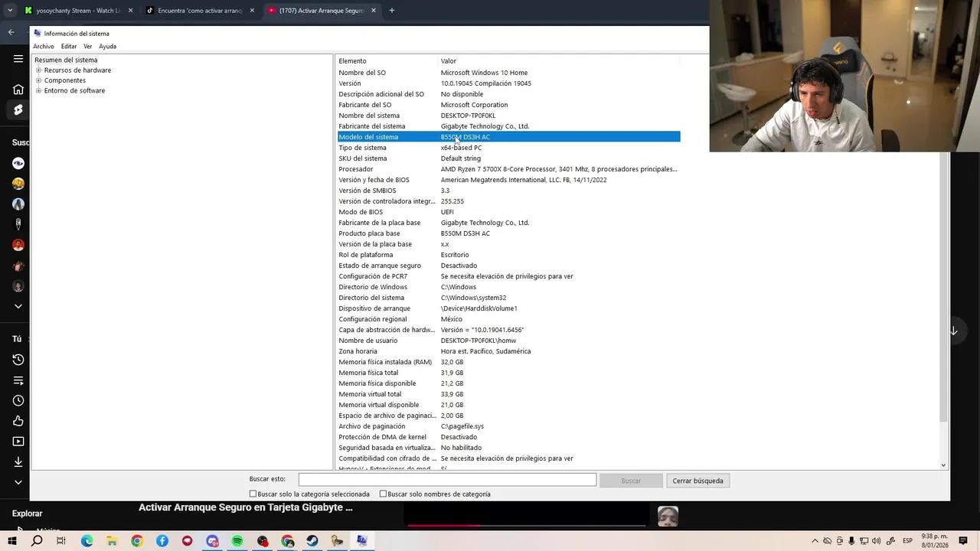
Task: Select the Zona horaria row
Action: point(509,351)
